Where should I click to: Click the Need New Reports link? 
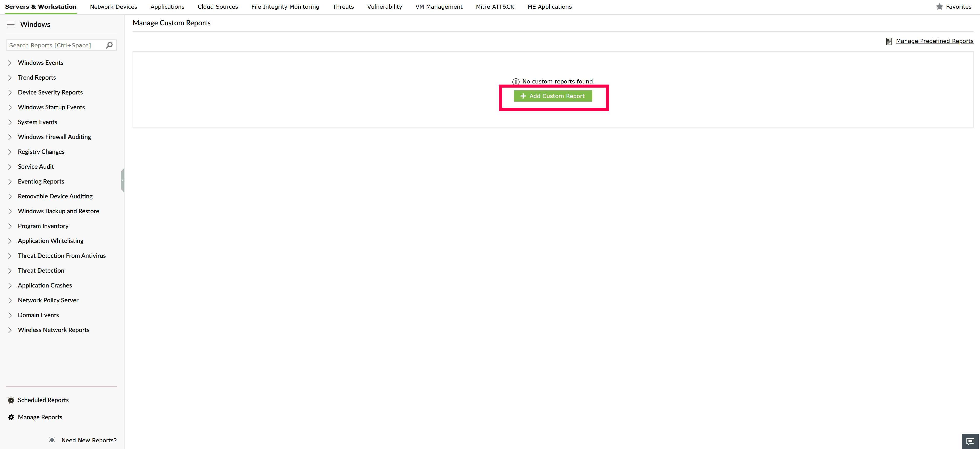point(89,440)
